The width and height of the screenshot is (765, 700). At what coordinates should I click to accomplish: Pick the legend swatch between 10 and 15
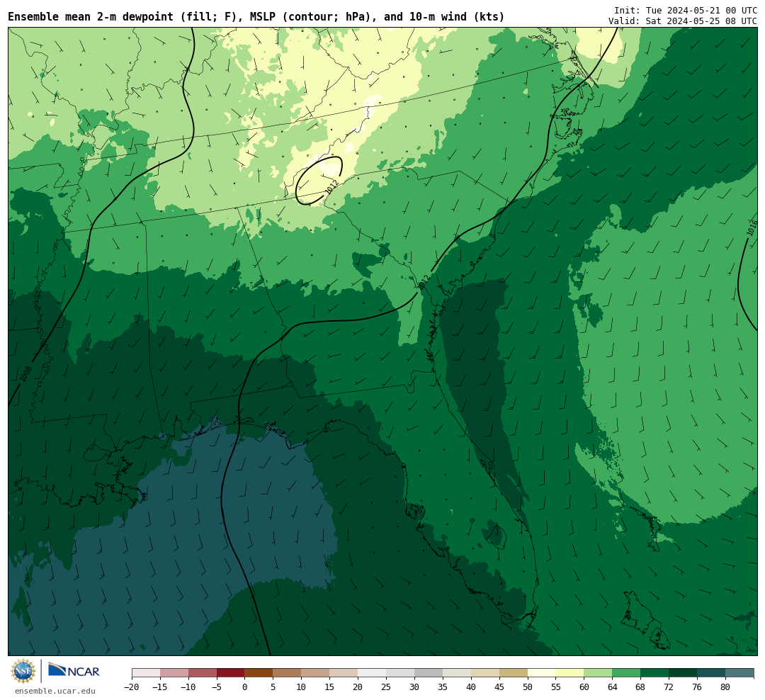tap(315, 673)
